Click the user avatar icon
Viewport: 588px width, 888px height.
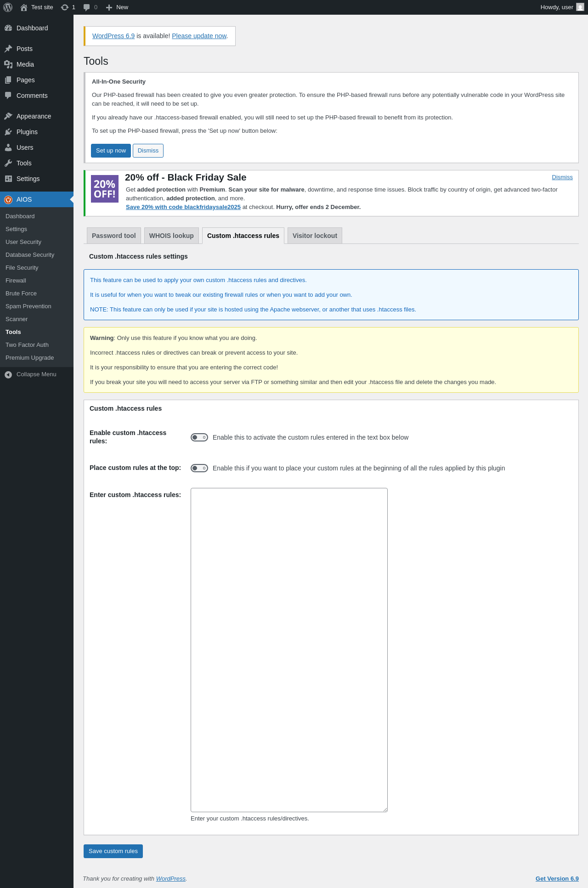[x=580, y=7]
